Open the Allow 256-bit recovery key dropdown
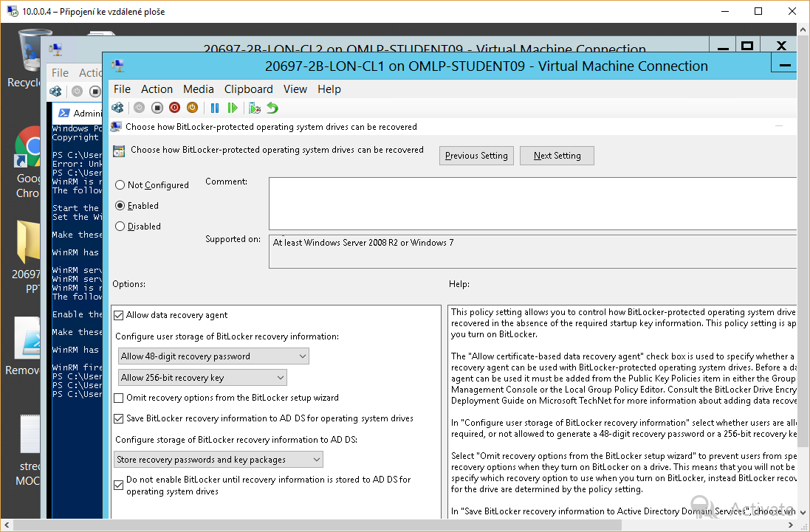This screenshot has width=810, height=532. [202, 378]
